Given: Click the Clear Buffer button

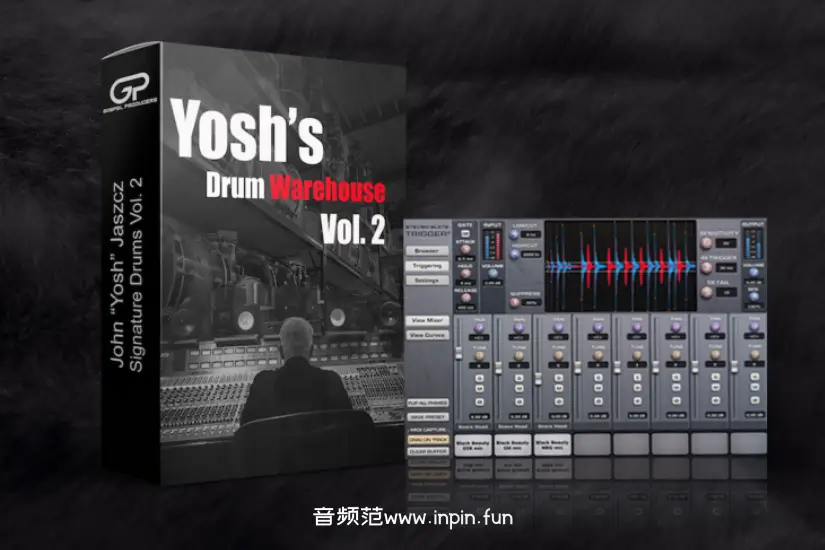Looking at the screenshot, I should (428, 452).
